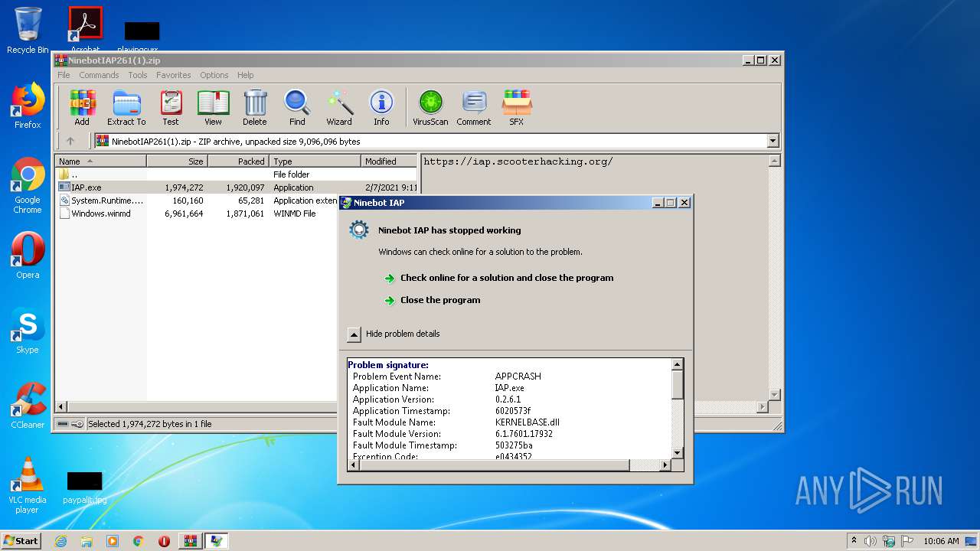Click Close the program
Screen dimensions: 980x551
point(440,300)
